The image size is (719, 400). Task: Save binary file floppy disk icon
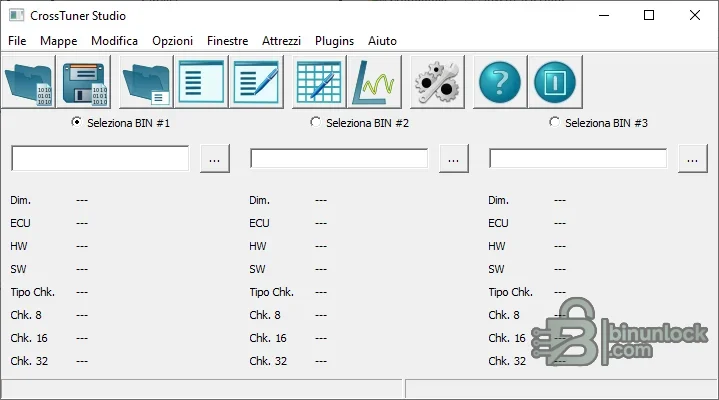coord(84,82)
